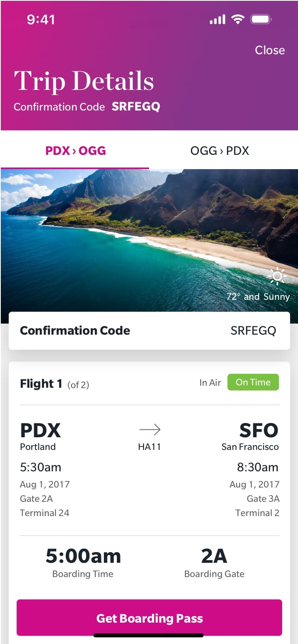Tap the SRFEGQ code in header
The image size is (298, 644).
pos(136,107)
